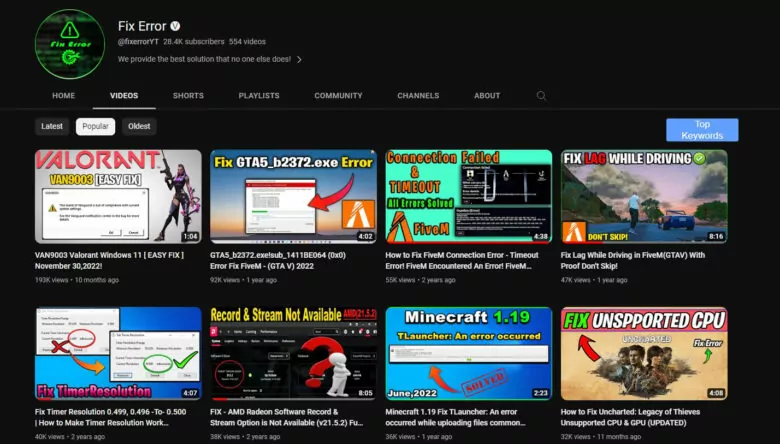Click '193K views' under Valorant video

[x=52, y=280]
